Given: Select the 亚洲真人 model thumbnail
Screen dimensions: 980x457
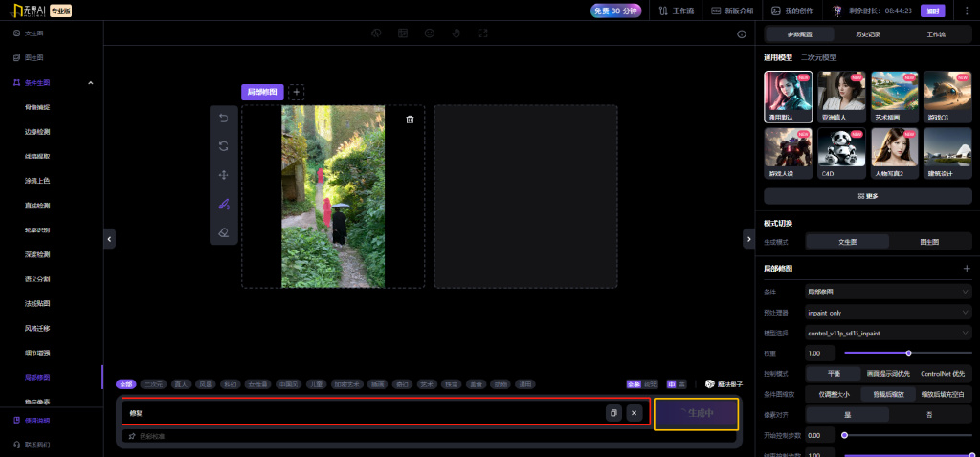Looking at the screenshot, I should pos(842,97).
